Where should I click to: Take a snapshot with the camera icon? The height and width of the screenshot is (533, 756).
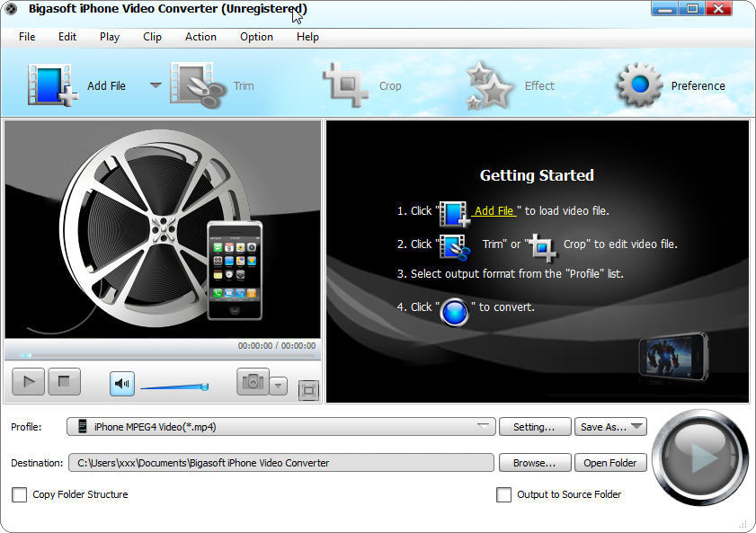coord(253,382)
